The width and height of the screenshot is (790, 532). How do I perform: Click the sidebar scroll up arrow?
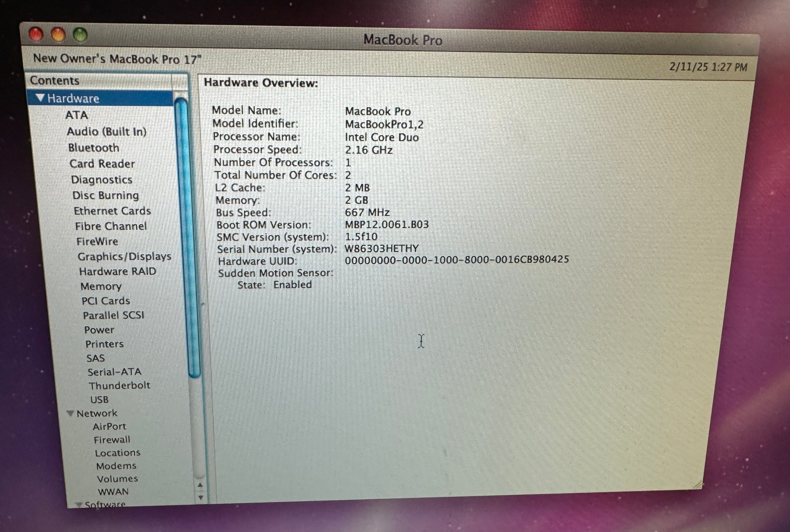(200, 485)
